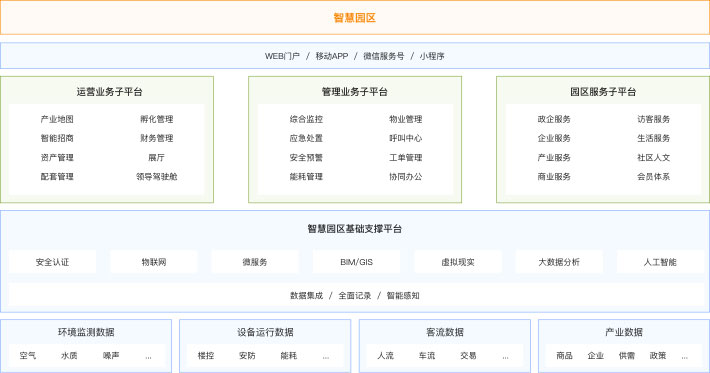
Task: Select 空气 under 环境监测数据
Action: click(x=28, y=356)
